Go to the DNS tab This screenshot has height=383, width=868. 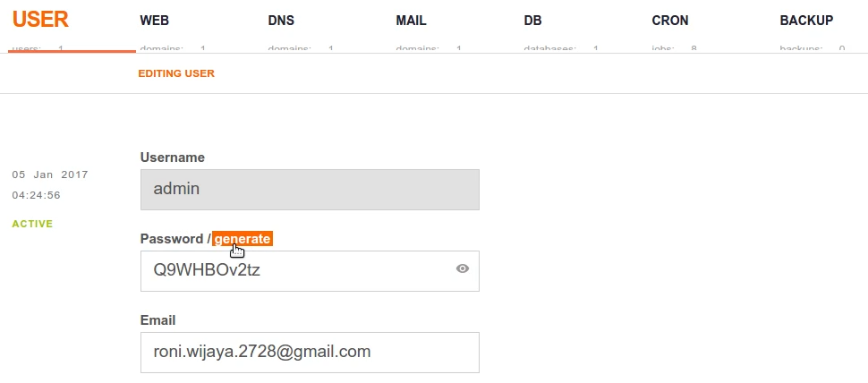(x=281, y=20)
